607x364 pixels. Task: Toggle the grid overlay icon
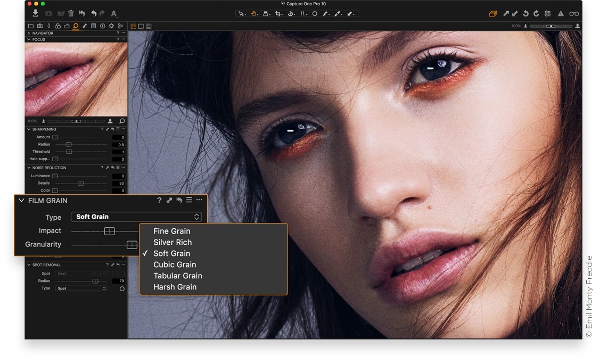(548, 14)
